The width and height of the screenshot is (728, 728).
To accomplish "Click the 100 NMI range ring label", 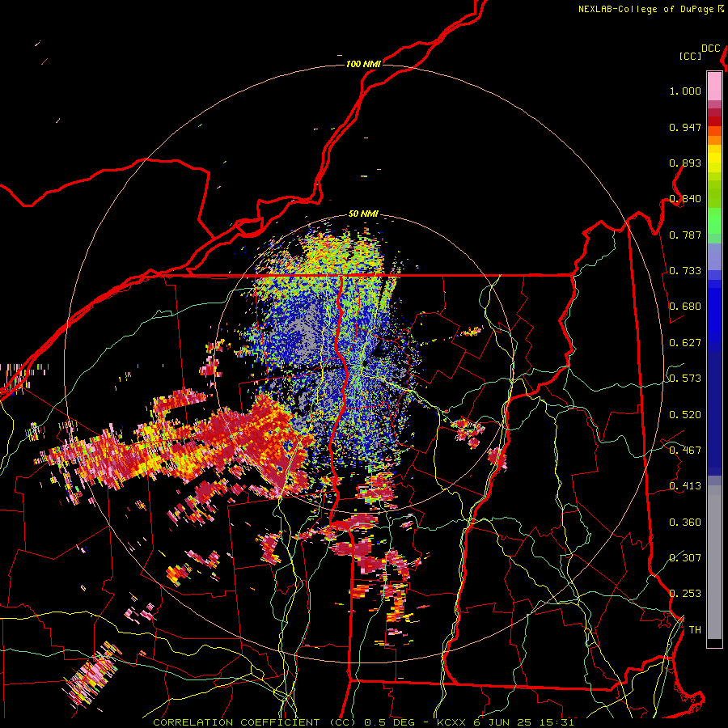I will click(x=363, y=64).
